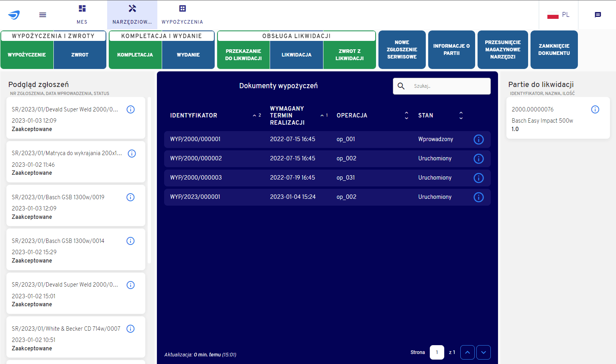Viewport: 616px width, 364px height.
Task: Click info icon on WYP/2023/000001 row
Action: click(x=478, y=197)
